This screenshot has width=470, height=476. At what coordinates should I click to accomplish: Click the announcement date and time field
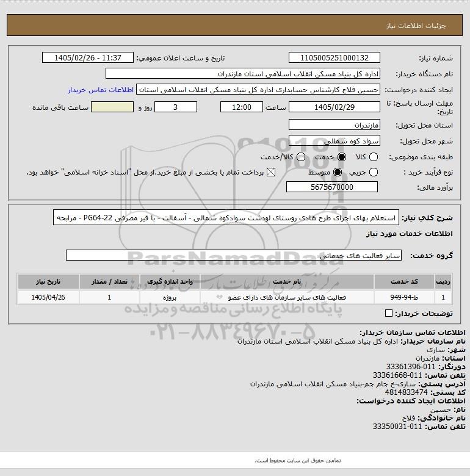coord(88,58)
